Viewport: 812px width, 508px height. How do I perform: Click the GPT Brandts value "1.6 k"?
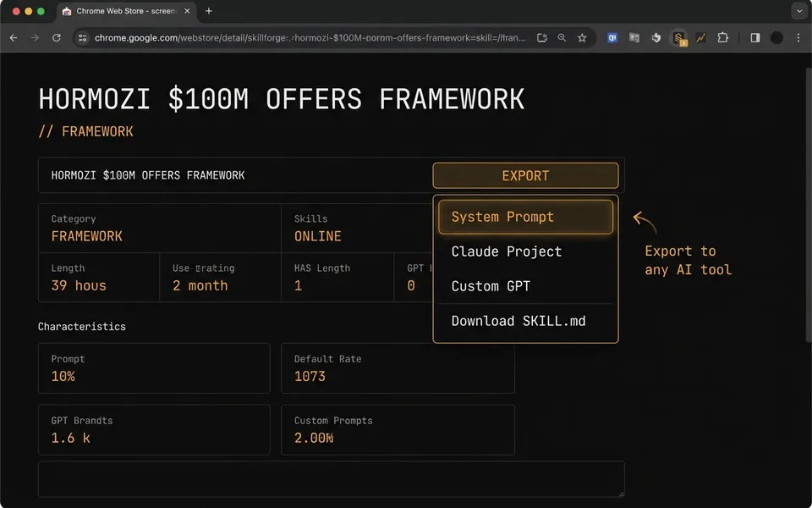(70, 438)
